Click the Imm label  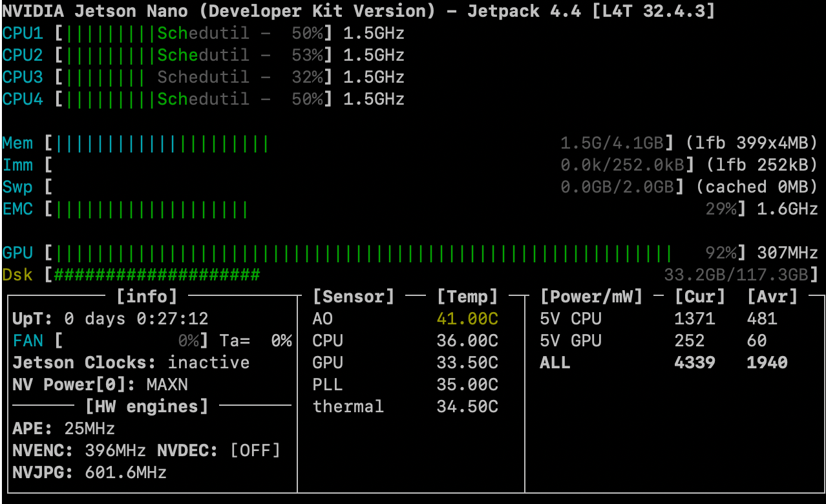tap(17, 165)
